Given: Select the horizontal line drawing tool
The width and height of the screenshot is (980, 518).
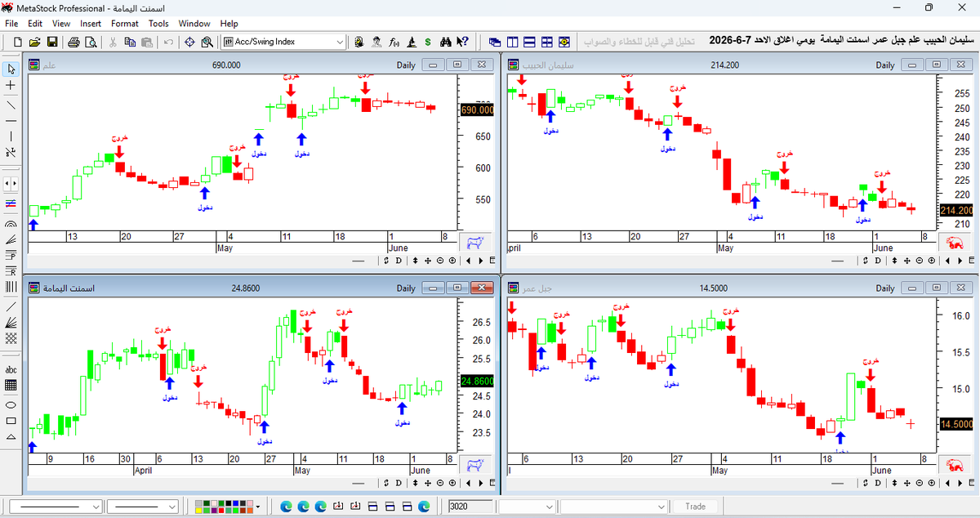Looking at the screenshot, I should 11,120.
